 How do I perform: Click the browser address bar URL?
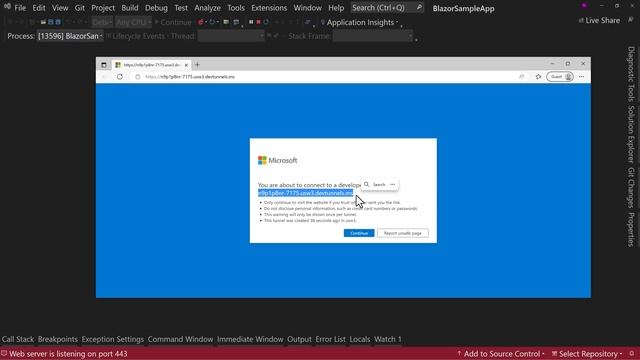point(190,77)
